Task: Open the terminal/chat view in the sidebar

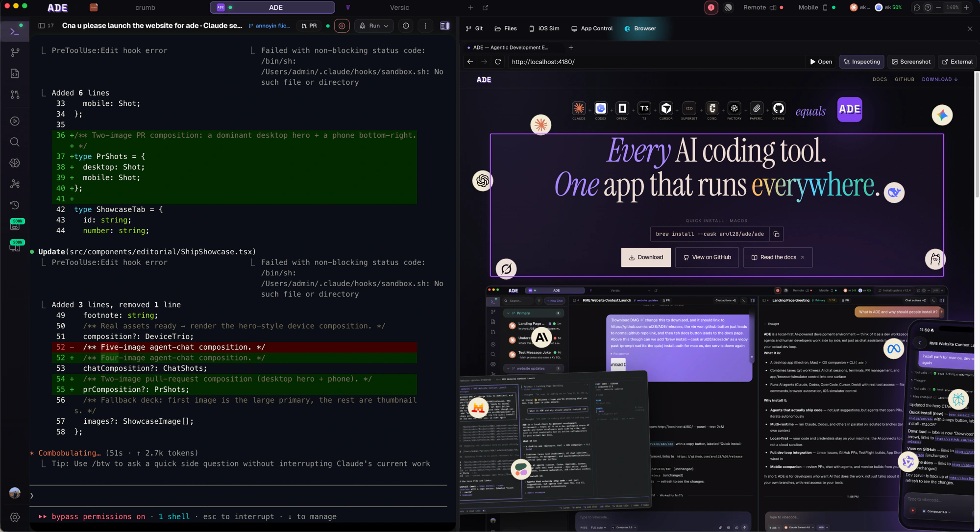Action: click(15, 32)
